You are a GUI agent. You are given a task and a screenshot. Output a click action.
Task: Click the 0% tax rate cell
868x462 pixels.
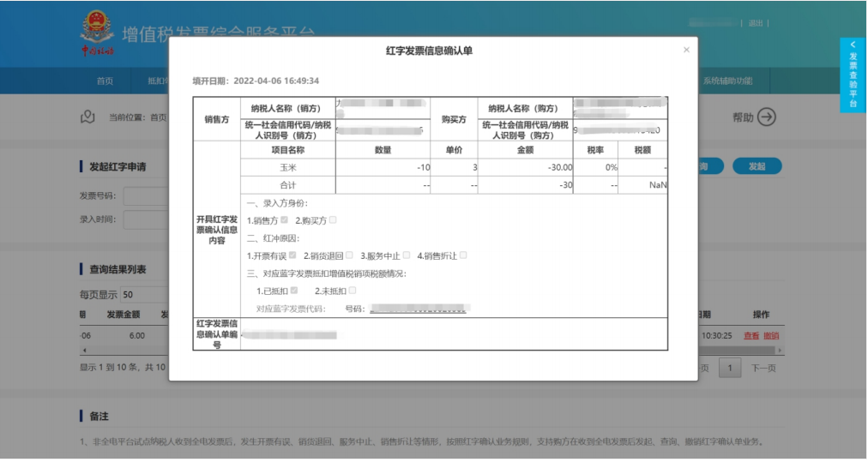point(595,168)
